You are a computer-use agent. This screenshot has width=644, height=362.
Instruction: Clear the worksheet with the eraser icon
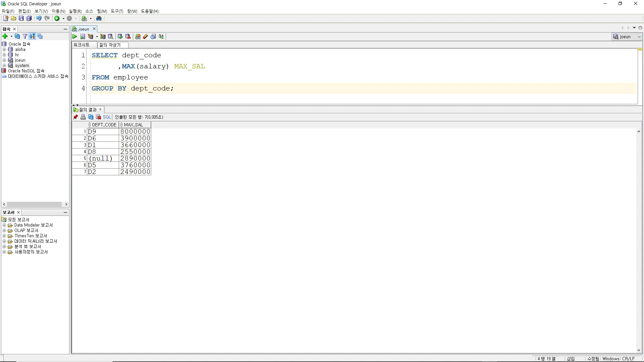coord(146,37)
